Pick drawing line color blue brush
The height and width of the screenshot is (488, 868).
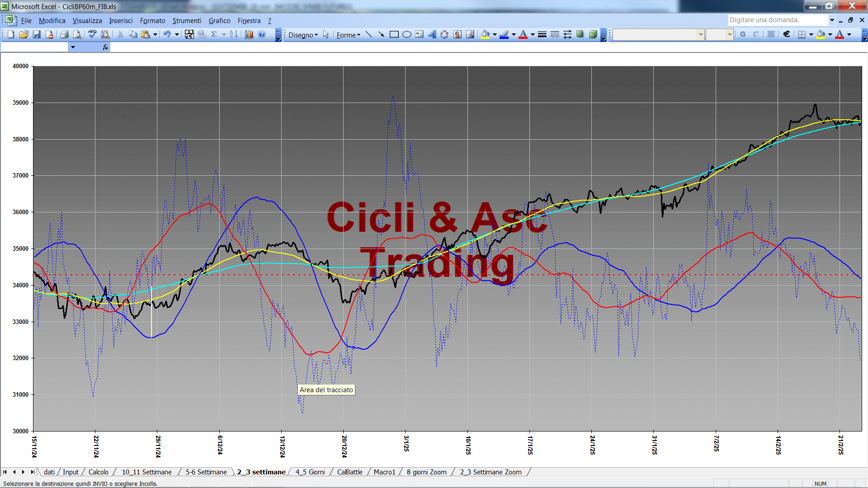[x=505, y=35]
